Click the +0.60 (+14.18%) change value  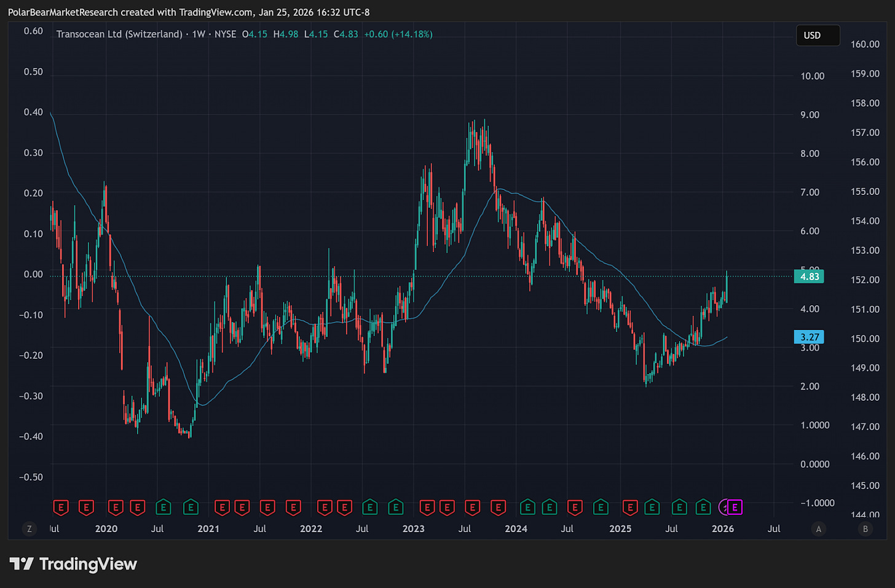[398, 34]
